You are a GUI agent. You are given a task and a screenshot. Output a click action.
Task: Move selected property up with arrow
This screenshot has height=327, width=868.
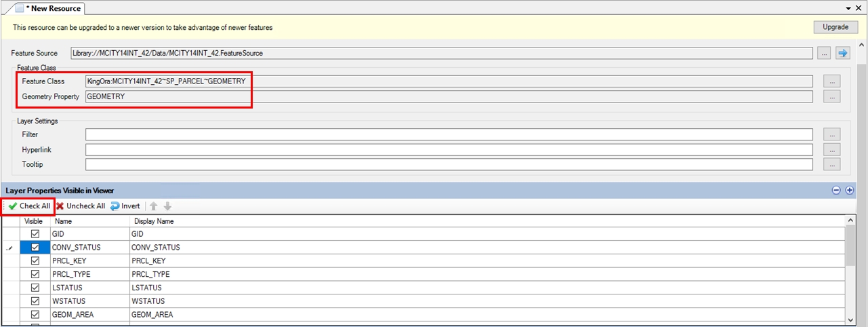(154, 206)
